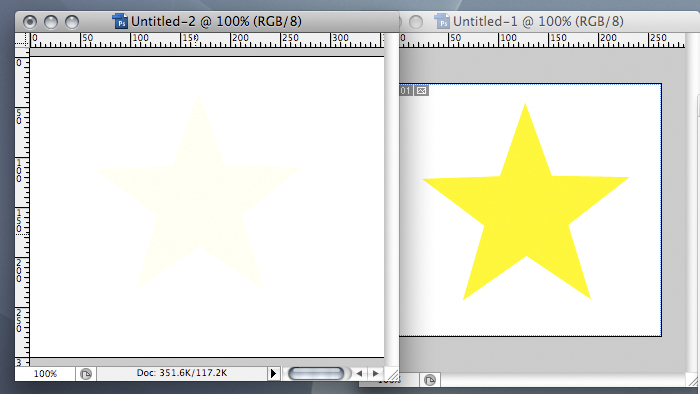The height and width of the screenshot is (394, 700).
Task: Click the Version Cue status icon in Untitled-1
Action: pos(429,380)
